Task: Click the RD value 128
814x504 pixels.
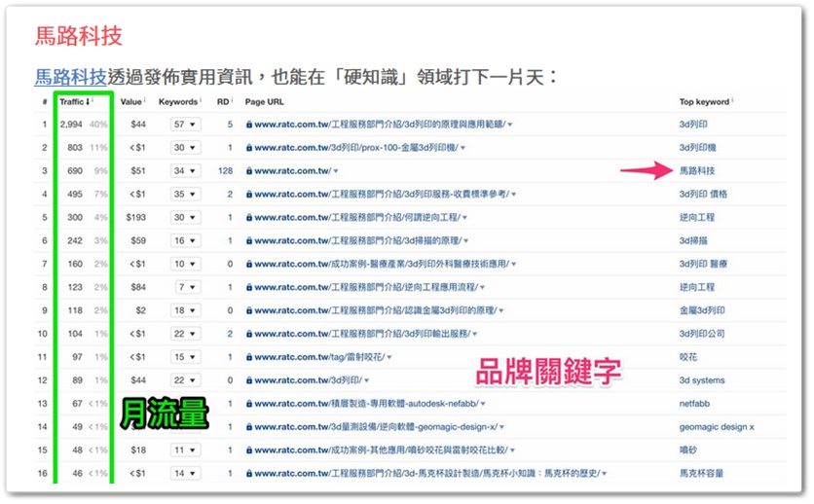Action: [x=225, y=171]
